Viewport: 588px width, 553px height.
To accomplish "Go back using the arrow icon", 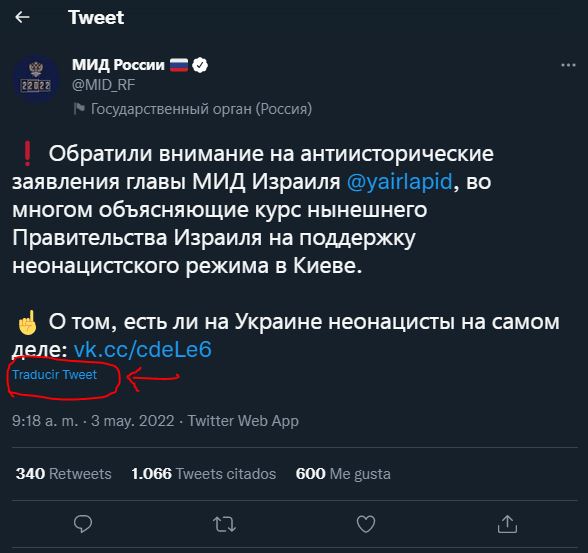I will click(22, 17).
